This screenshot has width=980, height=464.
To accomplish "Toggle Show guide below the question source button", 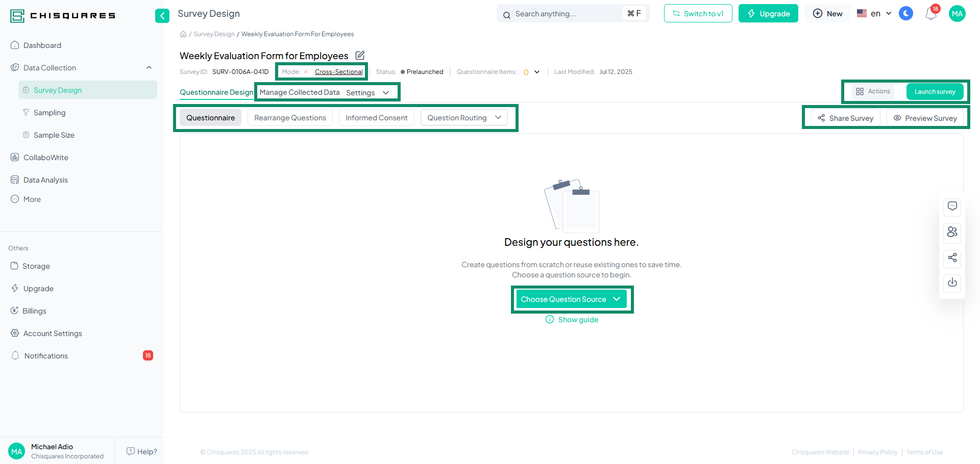I will pos(572,319).
